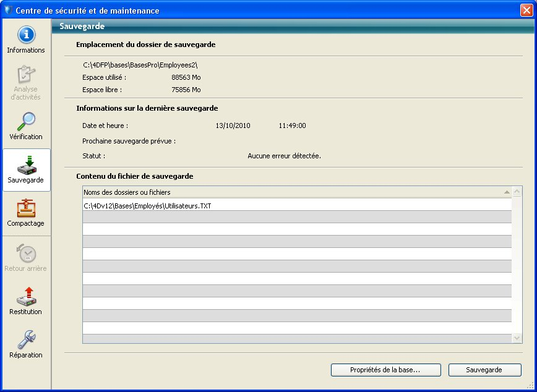Click the file list scroll up arrow
Image resolution: width=537 pixels, height=392 pixels.
517,192
